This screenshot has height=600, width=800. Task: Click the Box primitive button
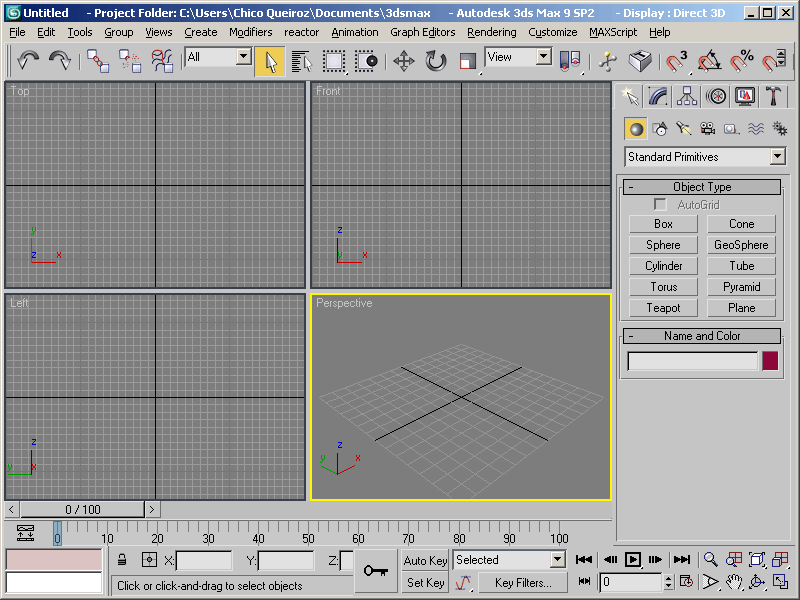point(663,224)
